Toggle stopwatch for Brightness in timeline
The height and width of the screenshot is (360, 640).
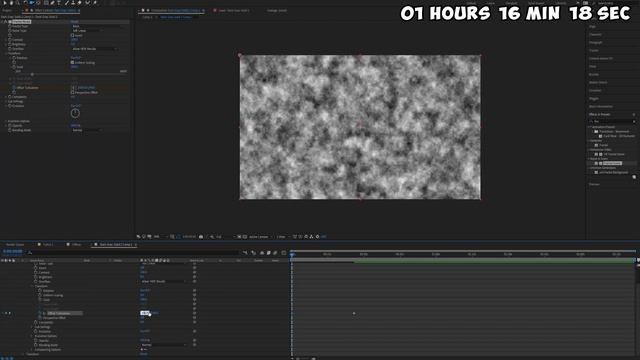[36, 277]
